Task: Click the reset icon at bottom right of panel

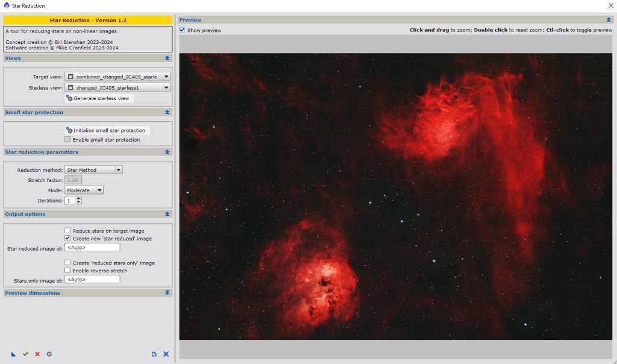Action: coord(166,354)
